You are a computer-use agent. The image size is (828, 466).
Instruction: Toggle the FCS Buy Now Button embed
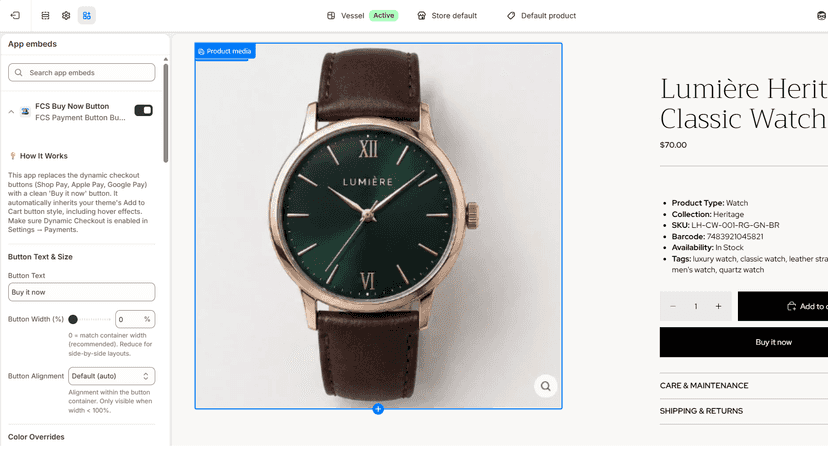144,110
